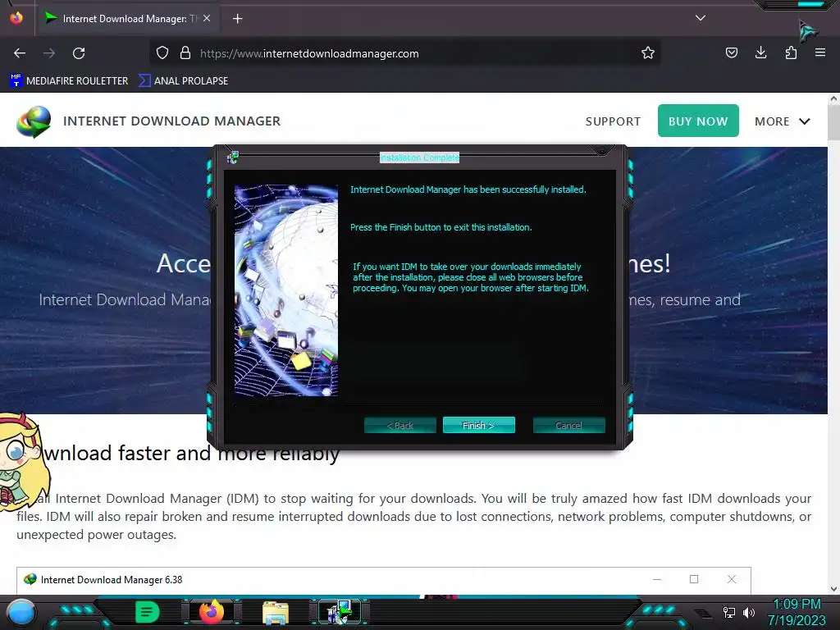Select the Internet Download Manager browser tab

click(x=128, y=19)
